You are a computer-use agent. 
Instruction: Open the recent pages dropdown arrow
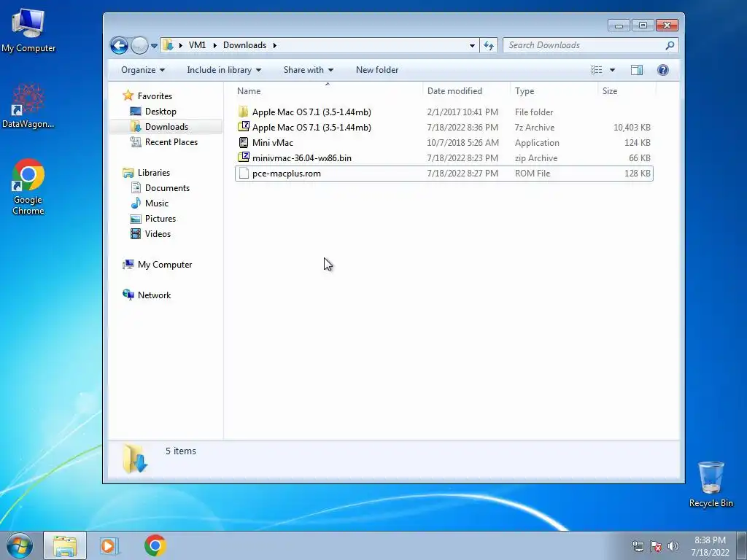click(x=154, y=46)
